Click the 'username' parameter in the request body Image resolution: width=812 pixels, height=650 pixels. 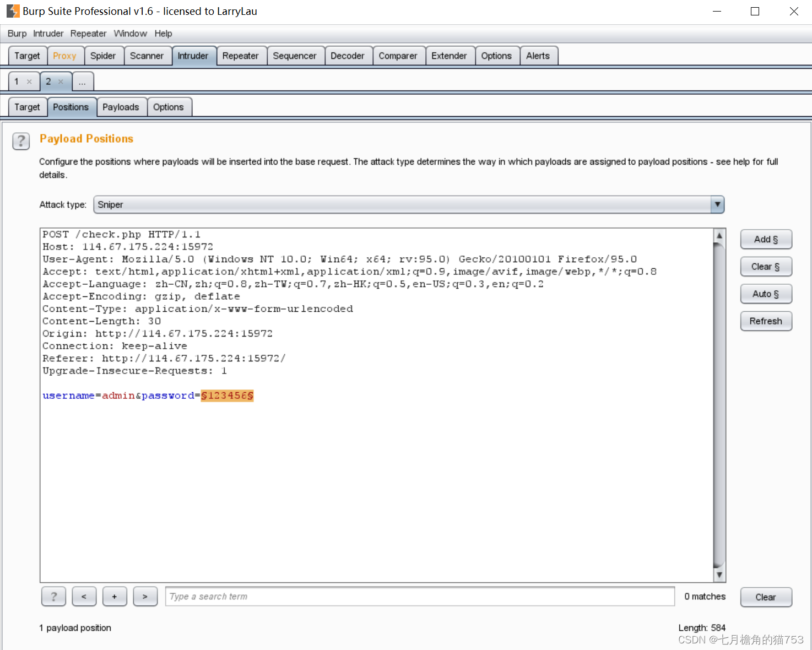point(69,396)
